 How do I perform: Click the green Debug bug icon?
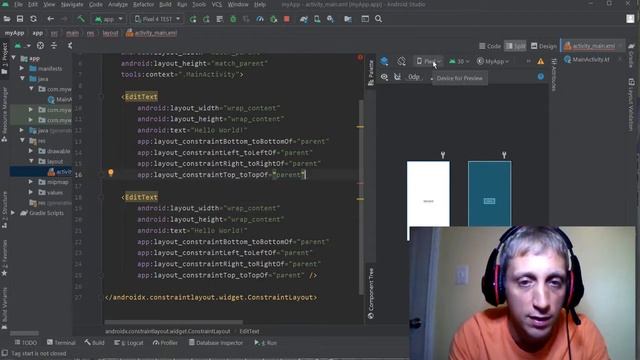(233, 19)
